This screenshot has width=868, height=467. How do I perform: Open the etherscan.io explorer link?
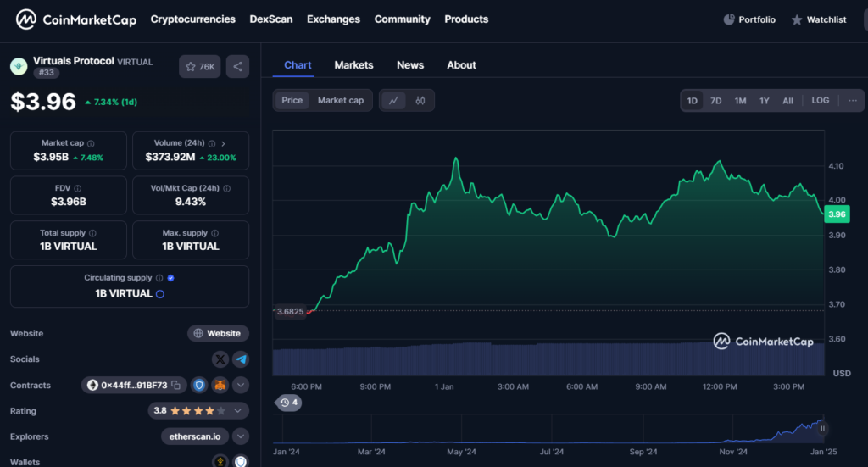tap(195, 436)
